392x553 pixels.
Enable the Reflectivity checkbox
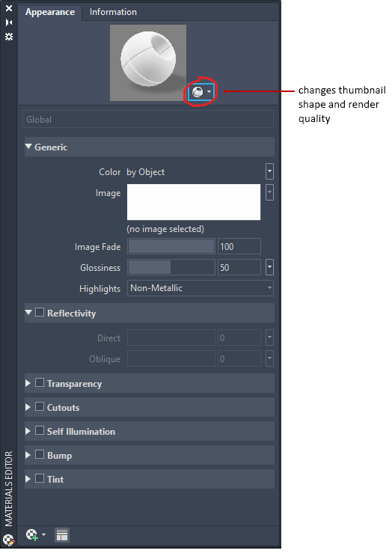tap(40, 313)
